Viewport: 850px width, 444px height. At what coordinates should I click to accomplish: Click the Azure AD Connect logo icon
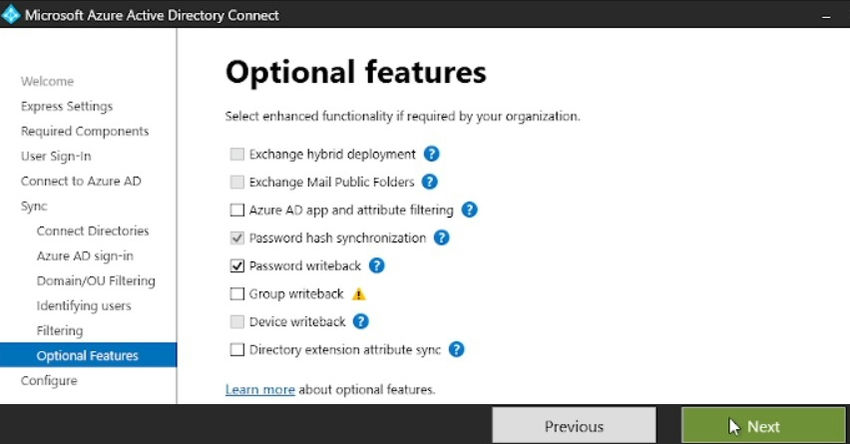(10, 15)
